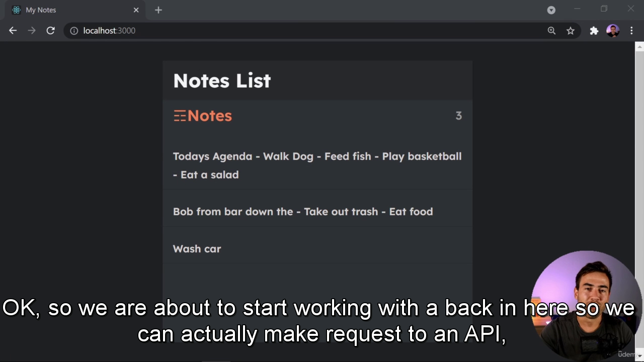This screenshot has width=644, height=362.
Task: Click the site info icon beside localhost:3000
Action: tap(74, 31)
